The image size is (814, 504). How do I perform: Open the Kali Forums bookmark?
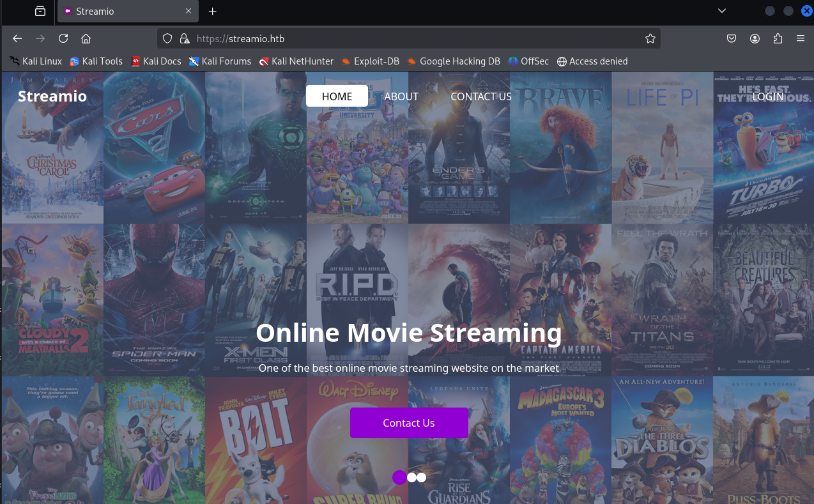coord(220,61)
